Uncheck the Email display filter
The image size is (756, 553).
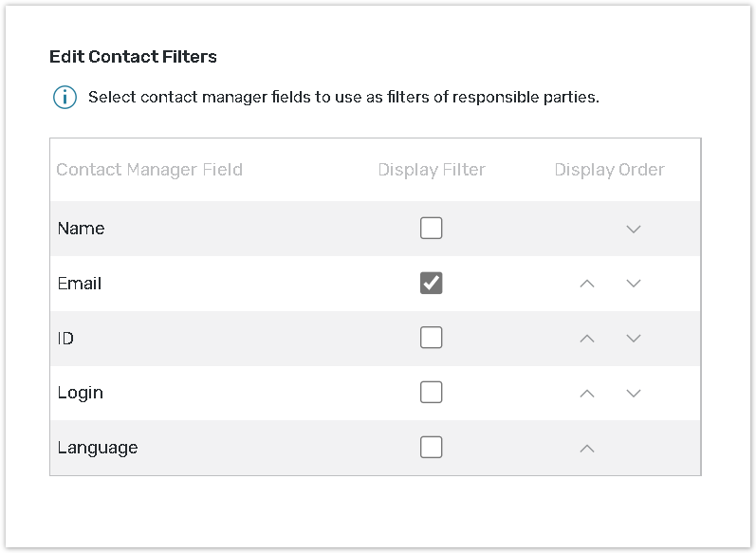pyautogui.click(x=432, y=284)
